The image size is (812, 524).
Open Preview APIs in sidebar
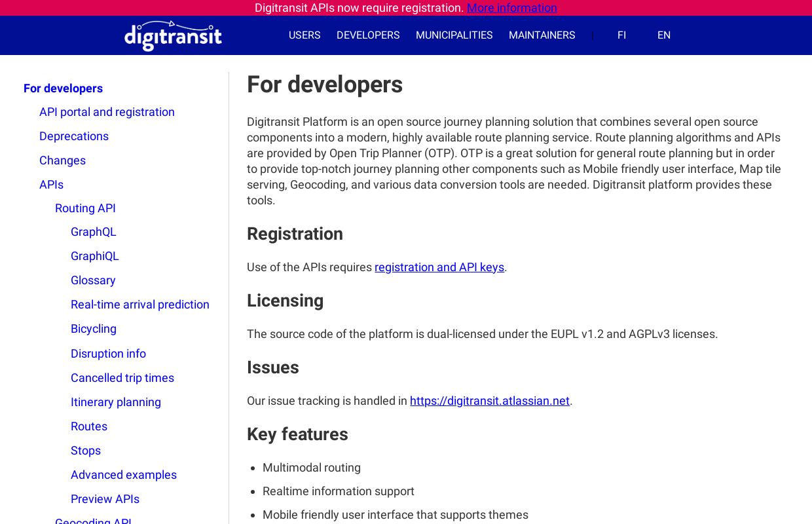pyautogui.click(x=105, y=499)
